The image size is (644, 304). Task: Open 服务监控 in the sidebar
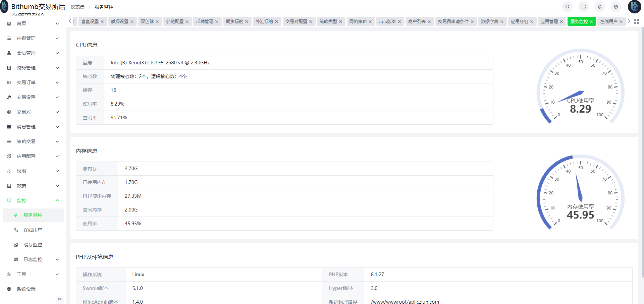(x=33, y=215)
